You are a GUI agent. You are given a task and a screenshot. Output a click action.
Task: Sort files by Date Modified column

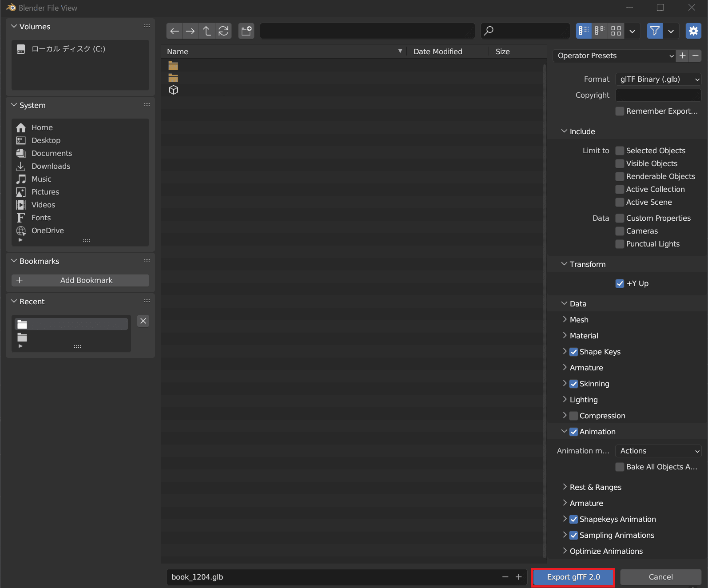(x=448, y=52)
